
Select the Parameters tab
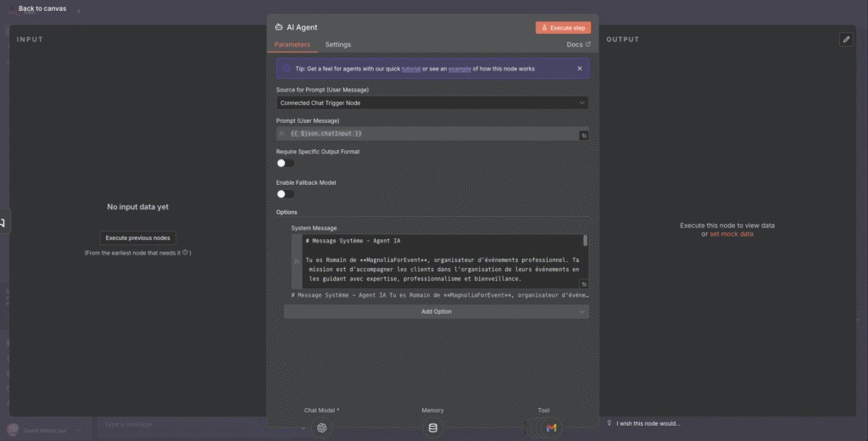(x=292, y=44)
